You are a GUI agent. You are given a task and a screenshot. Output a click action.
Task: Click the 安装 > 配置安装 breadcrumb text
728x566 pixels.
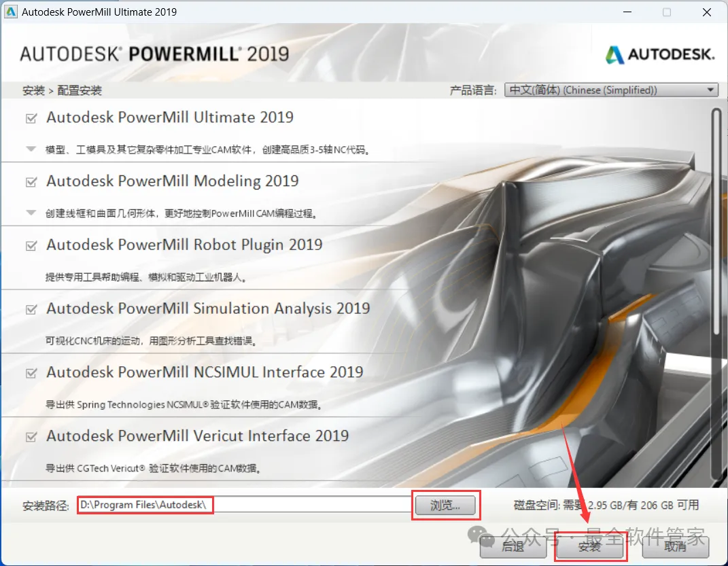point(62,90)
